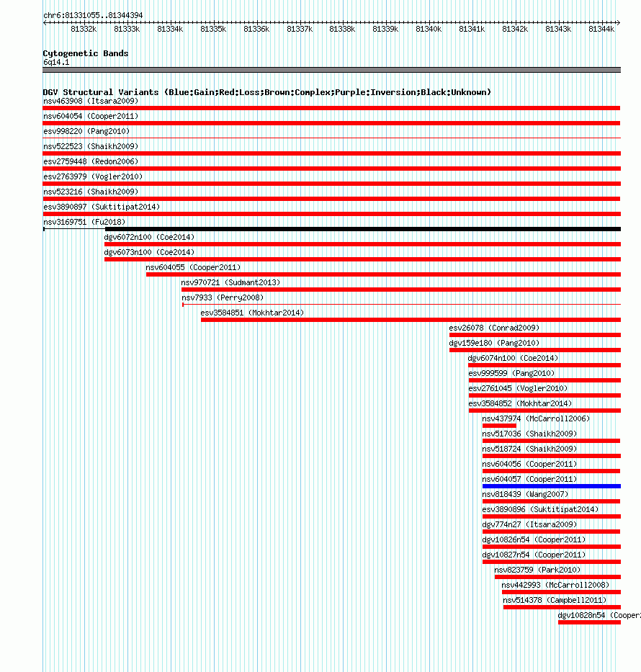Click esv26078 (Conrad2009) label
This screenshot has width=641, height=672.
click(x=495, y=328)
